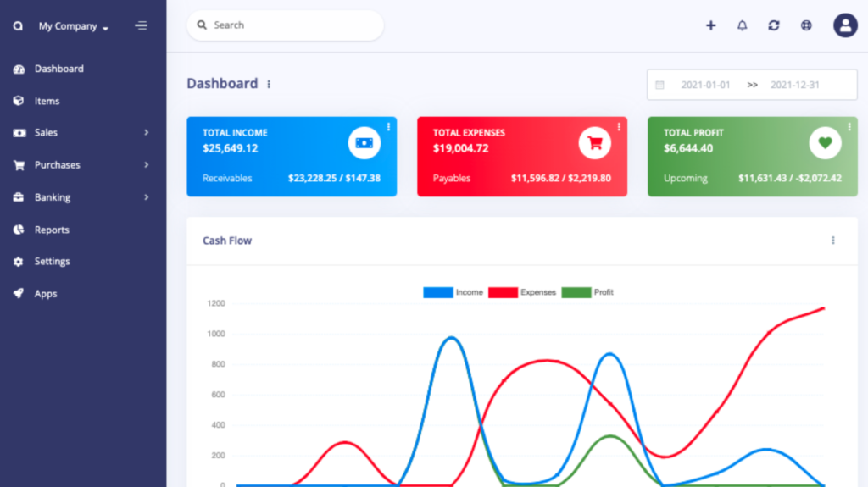Click the Total Expenses cart icon
The image size is (868, 487).
click(595, 143)
